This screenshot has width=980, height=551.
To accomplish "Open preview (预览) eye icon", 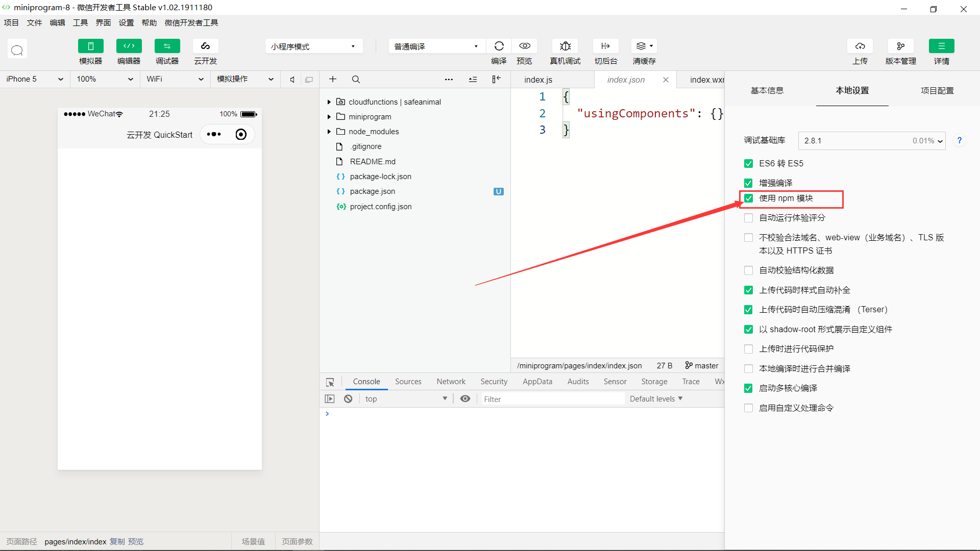I will [524, 46].
